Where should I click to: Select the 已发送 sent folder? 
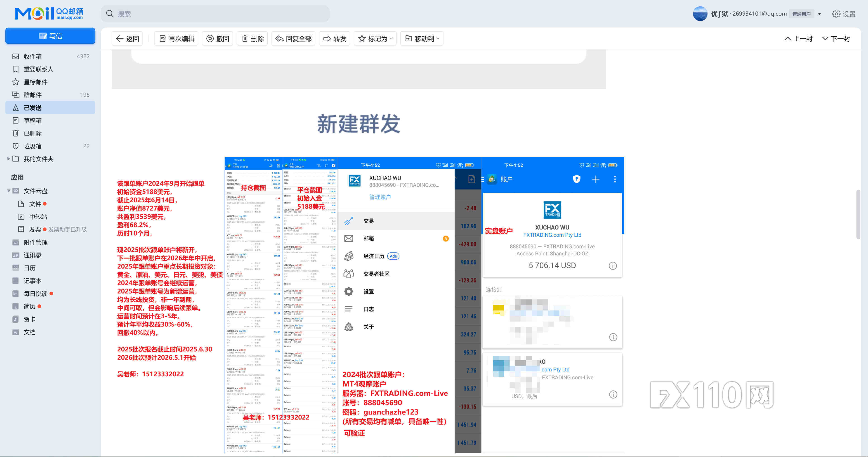coord(50,107)
